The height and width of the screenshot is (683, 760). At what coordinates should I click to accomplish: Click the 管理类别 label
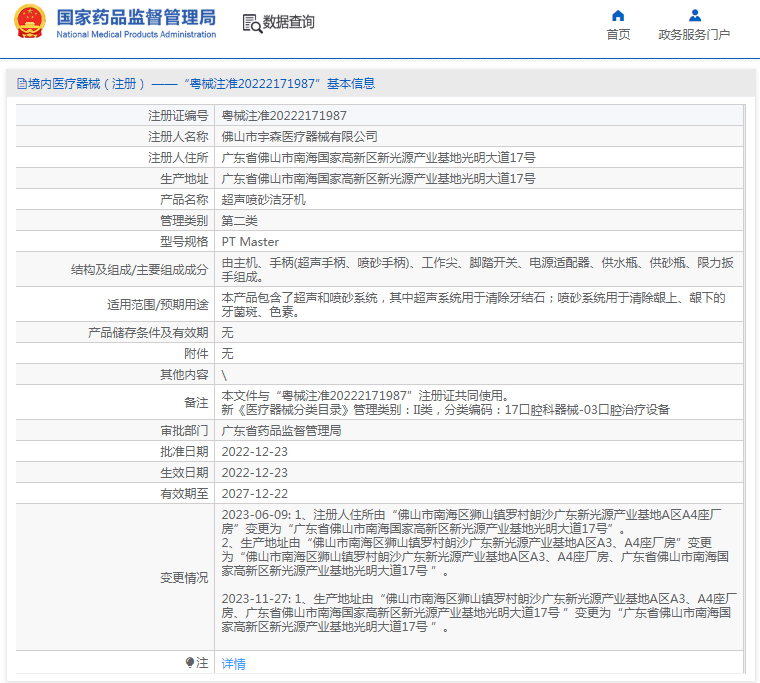pos(184,221)
